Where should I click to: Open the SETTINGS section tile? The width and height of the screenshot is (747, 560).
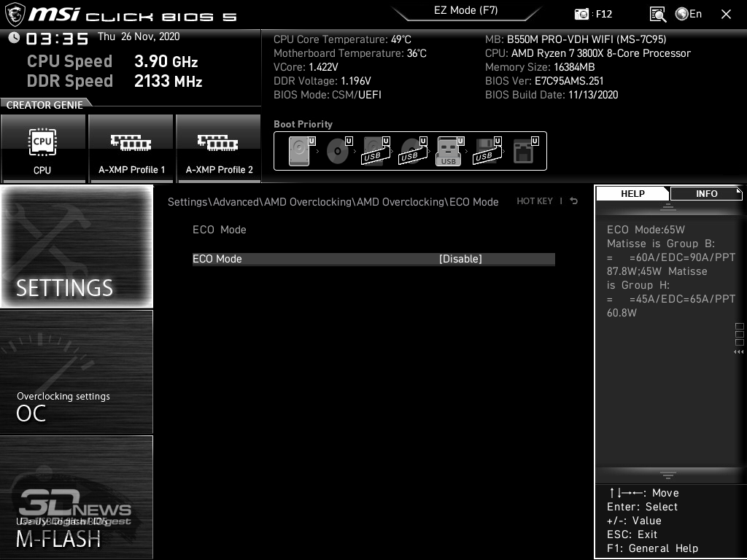(77, 246)
